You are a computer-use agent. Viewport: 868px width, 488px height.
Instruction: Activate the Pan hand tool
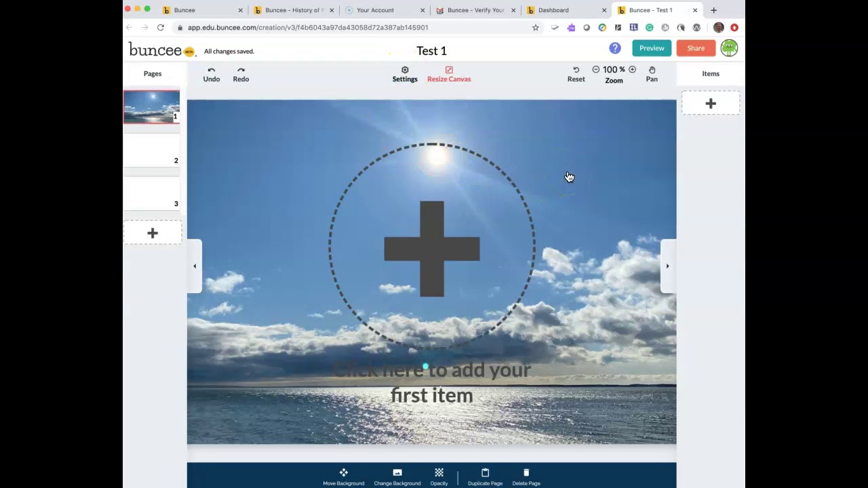pyautogui.click(x=652, y=75)
